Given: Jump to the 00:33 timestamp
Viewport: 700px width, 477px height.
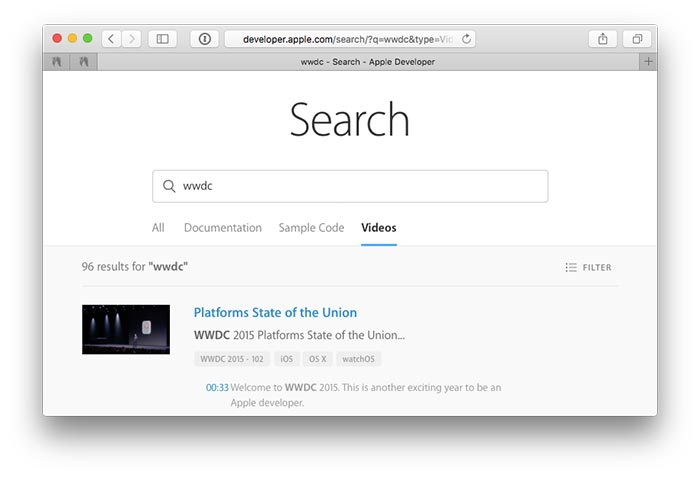Looking at the screenshot, I should coord(217,388).
